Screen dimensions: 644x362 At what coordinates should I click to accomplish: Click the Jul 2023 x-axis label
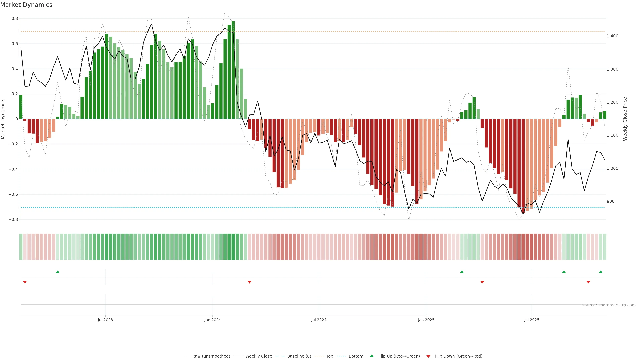[x=105, y=320]
